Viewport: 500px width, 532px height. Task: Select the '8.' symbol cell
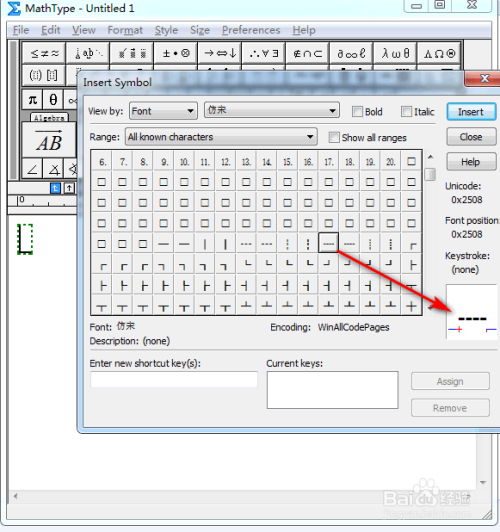143,162
